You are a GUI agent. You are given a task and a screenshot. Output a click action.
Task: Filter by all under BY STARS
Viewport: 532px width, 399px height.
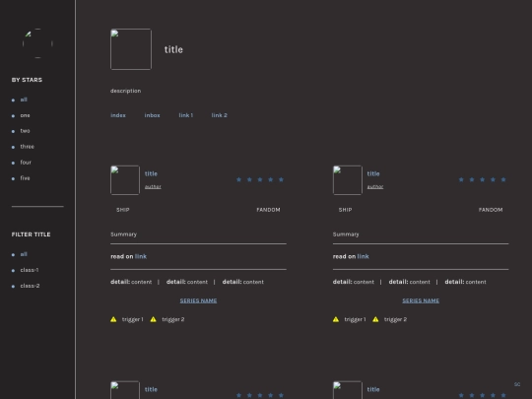(24, 100)
